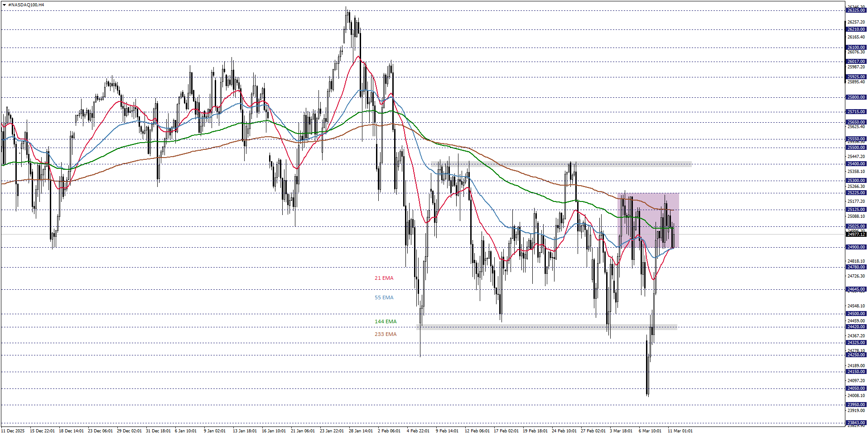Image resolution: width=868 pixels, height=436 pixels.
Task: Click the gray support zone at 24420
Action: tap(544, 327)
